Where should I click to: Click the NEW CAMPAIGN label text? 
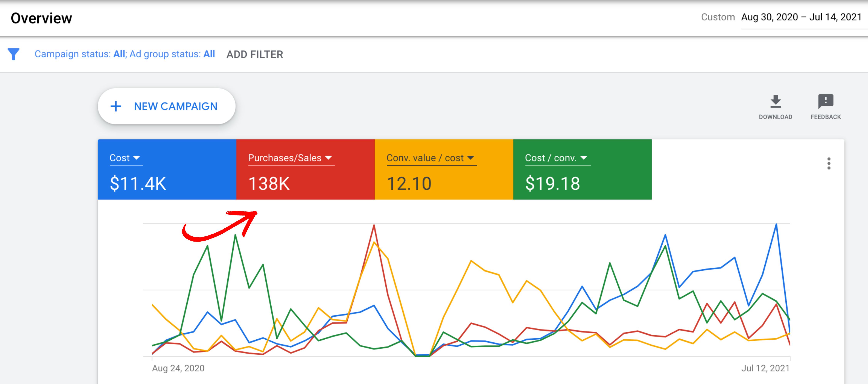(x=176, y=106)
